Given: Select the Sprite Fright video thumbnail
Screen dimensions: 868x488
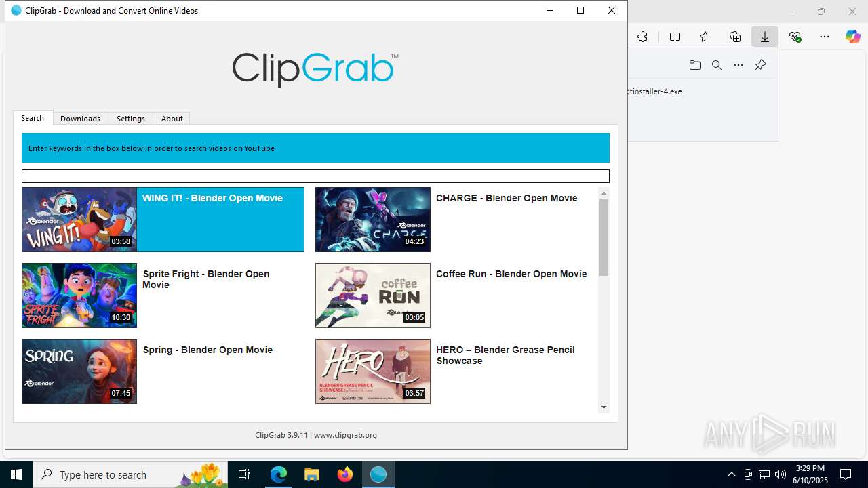Looking at the screenshot, I should (79, 296).
